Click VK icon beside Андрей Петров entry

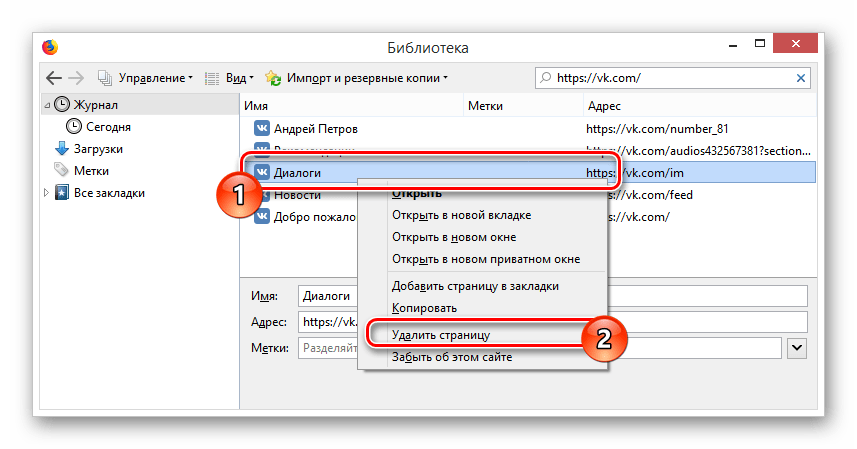click(261, 129)
